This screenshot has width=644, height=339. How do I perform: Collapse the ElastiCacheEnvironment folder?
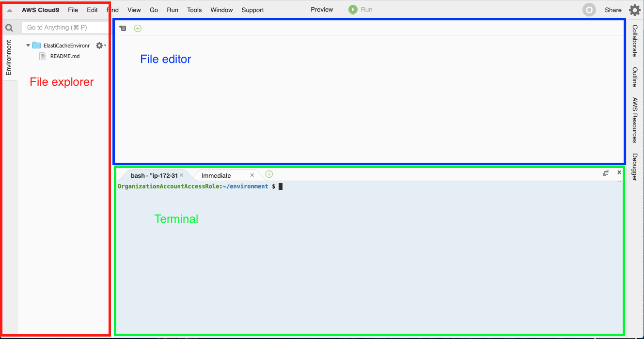(28, 46)
